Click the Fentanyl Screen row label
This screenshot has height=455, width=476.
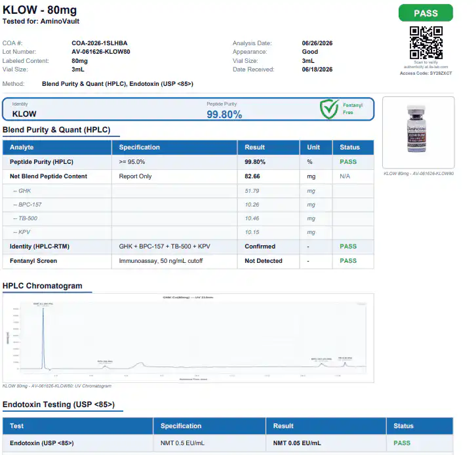point(33,261)
